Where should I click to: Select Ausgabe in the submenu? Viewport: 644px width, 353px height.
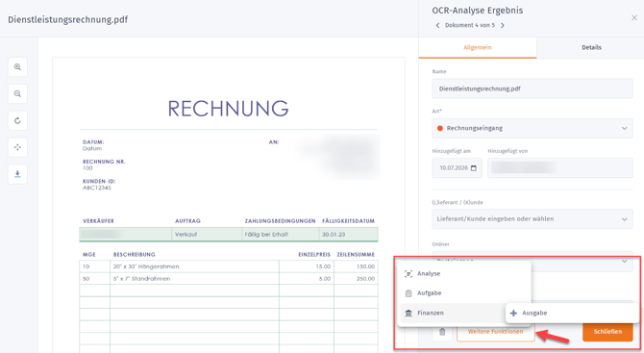coord(572,314)
